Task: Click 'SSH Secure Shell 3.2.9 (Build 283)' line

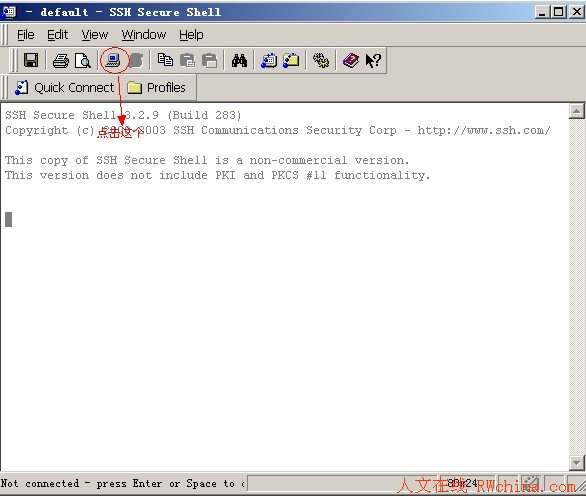Action: [x=123, y=115]
